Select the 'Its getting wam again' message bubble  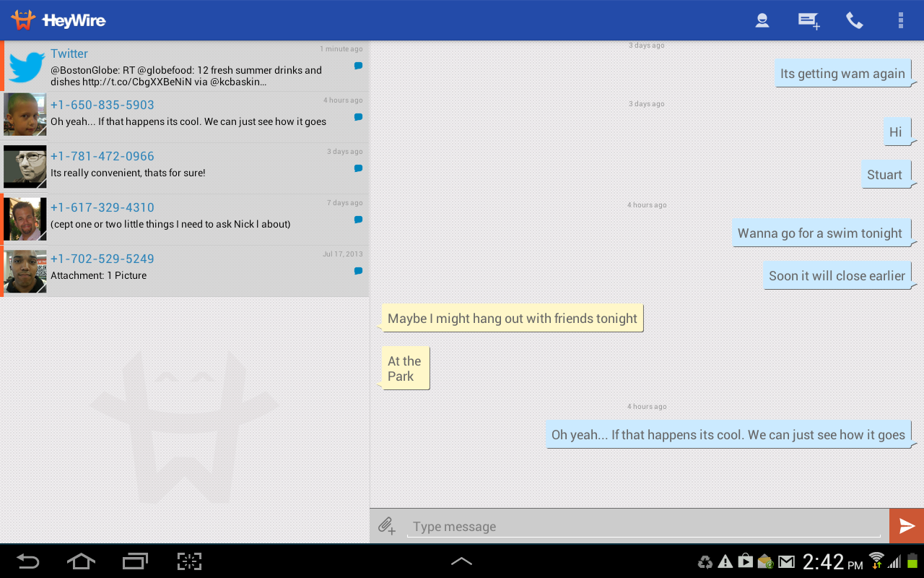pos(843,74)
